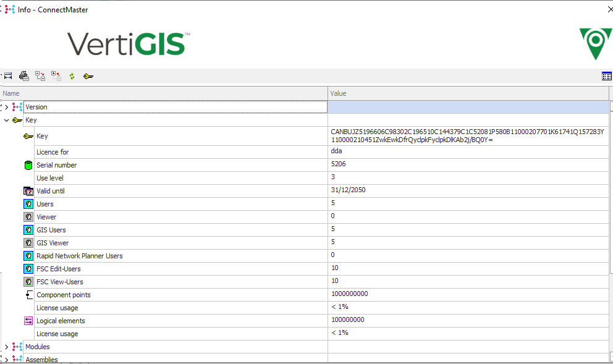Click the icon beside FSC View-Users

coord(28,282)
